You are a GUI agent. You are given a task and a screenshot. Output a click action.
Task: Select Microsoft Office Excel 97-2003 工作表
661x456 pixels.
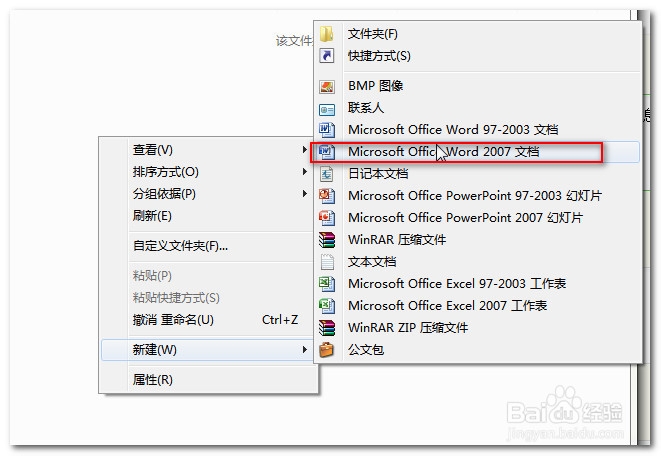(x=478, y=284)
